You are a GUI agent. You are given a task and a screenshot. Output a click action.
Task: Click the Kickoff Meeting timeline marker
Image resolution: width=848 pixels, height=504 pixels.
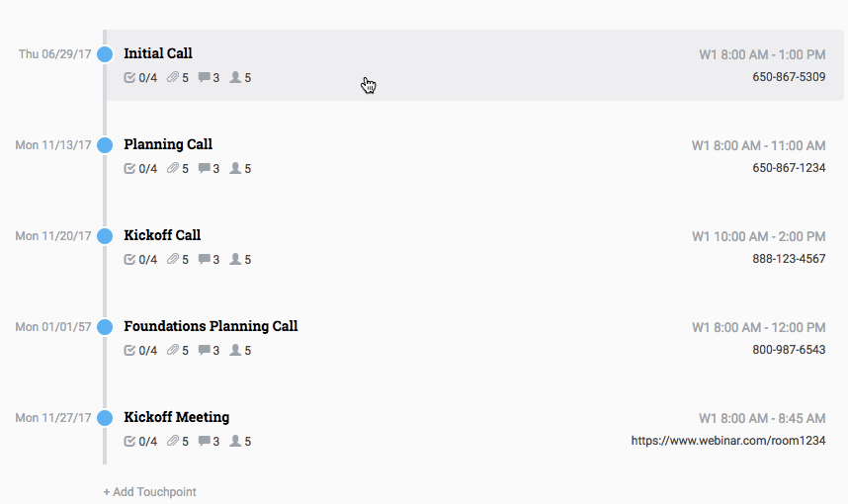(x=105, y=418)
